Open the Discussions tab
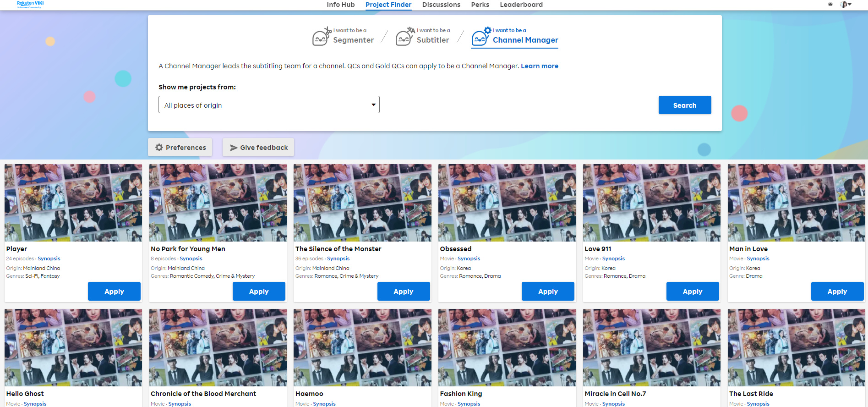The image size is (868, 407). (441, 5)
